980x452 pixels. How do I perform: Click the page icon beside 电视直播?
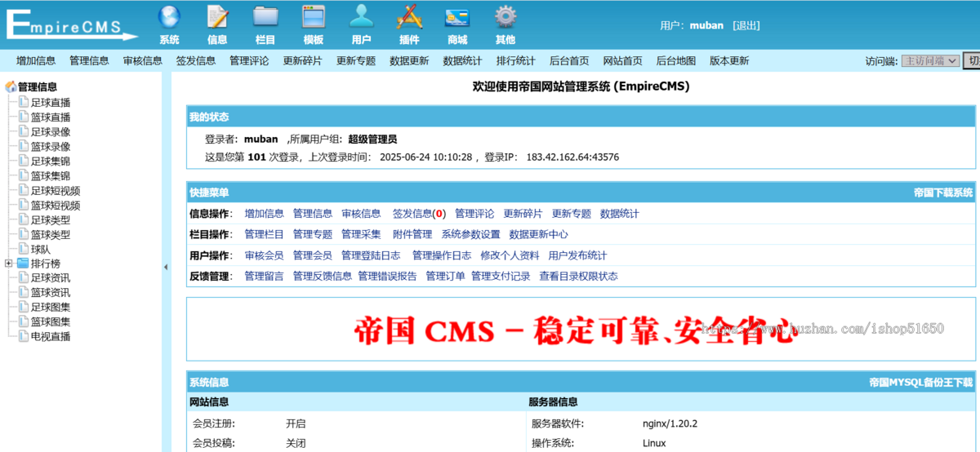pos(24,336)
